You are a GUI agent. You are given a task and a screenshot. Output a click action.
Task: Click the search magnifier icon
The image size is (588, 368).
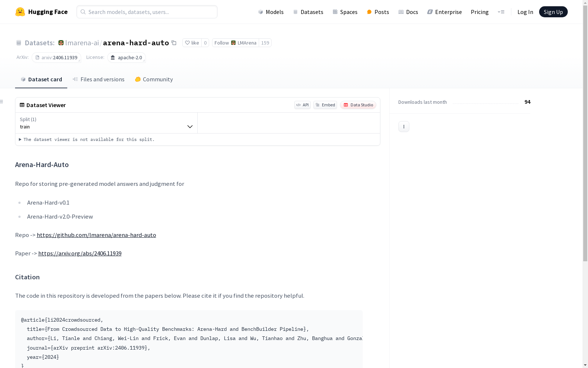[83, 12]
